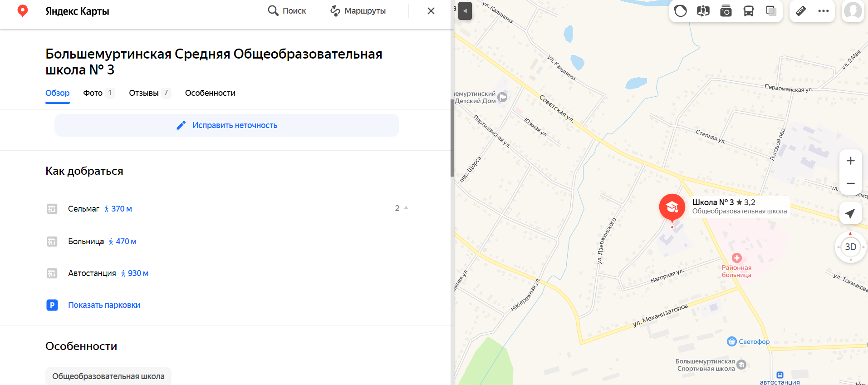Image resolution: width=868 pixels, height=385 pixels.
Task: Enable street panoramas layer
Action: pyautogui.click(x=703, y=11)
